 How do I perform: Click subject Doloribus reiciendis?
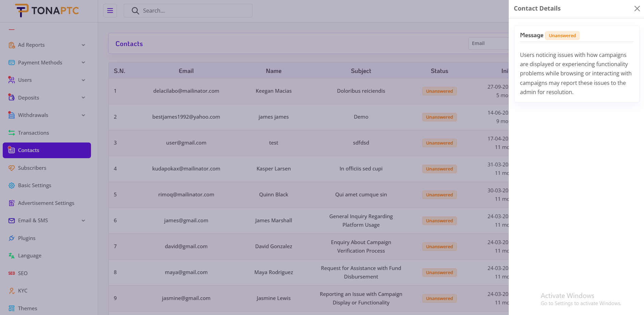tap(361, 91)
